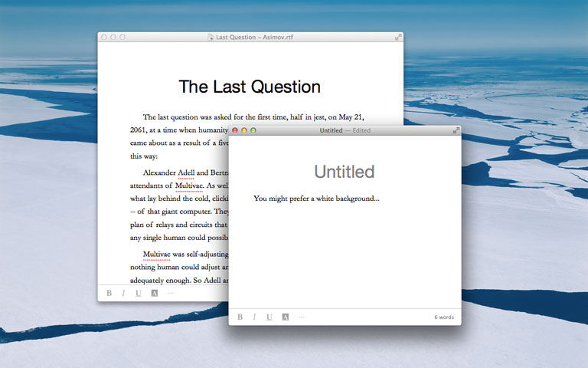Open text highlight option in Untitled window

(286, 317)
